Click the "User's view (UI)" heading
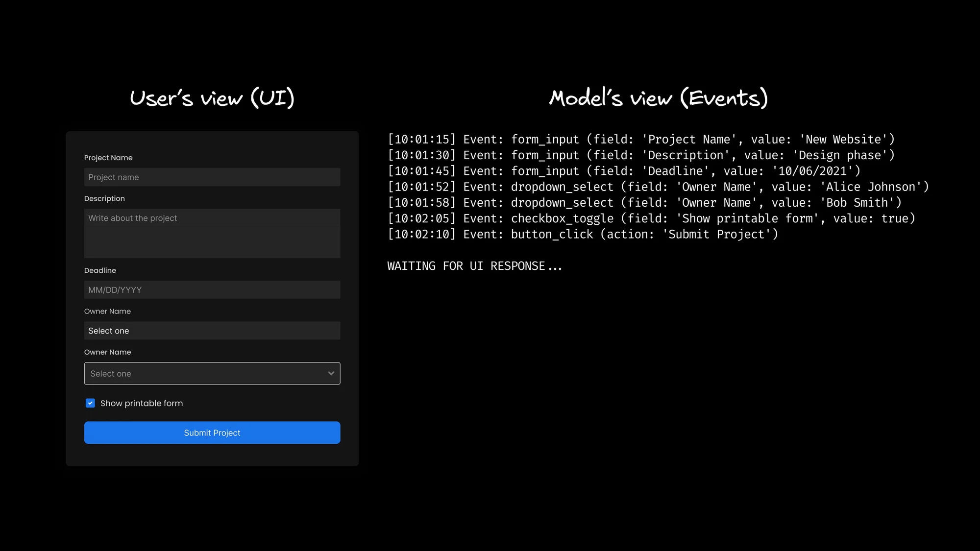This screenshot has height=551, width=980. coord(212,98)
